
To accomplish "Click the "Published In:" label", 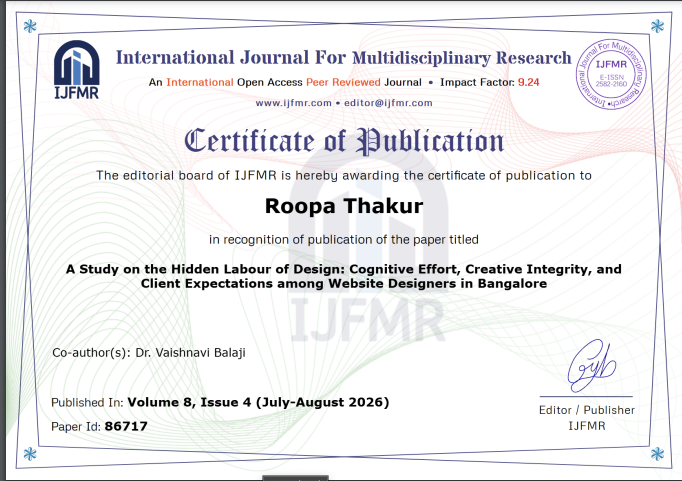I will click(87, 403).
